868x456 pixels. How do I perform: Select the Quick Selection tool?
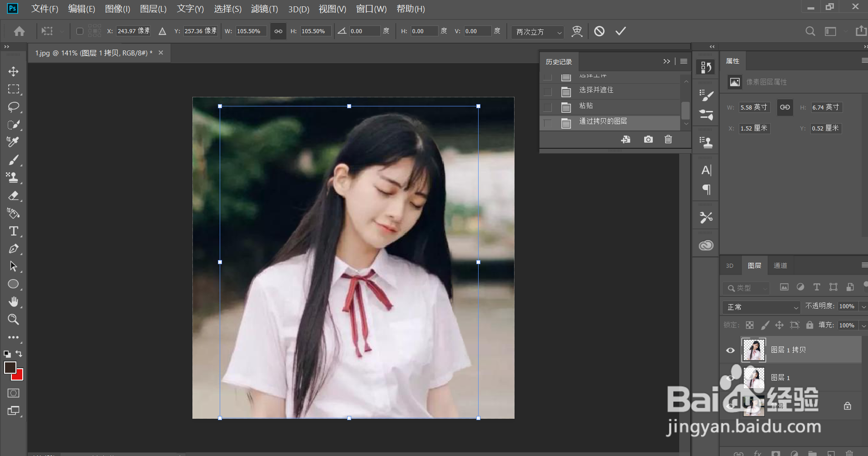click(13, 125)
